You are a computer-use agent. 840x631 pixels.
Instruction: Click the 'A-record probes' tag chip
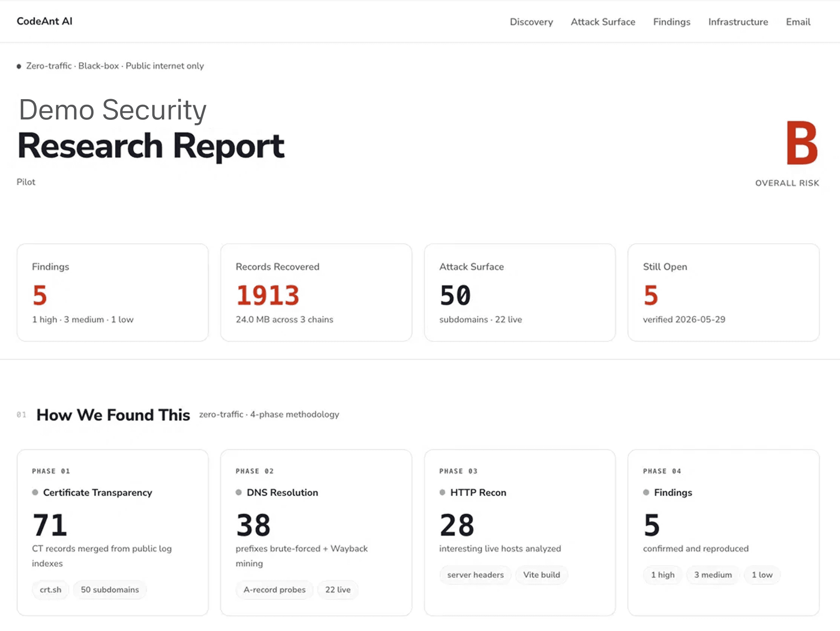click(x=274, y=590)
